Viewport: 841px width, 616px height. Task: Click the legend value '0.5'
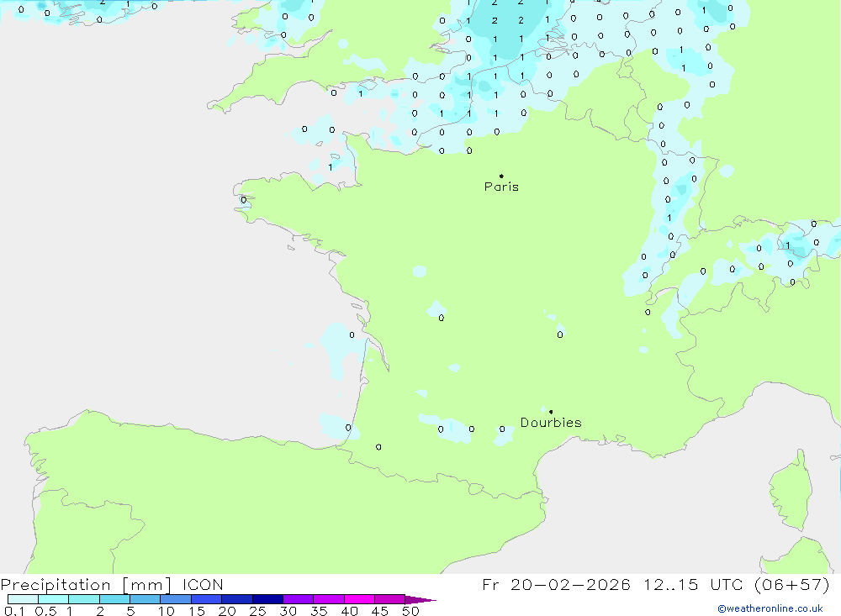click(46, 611)
